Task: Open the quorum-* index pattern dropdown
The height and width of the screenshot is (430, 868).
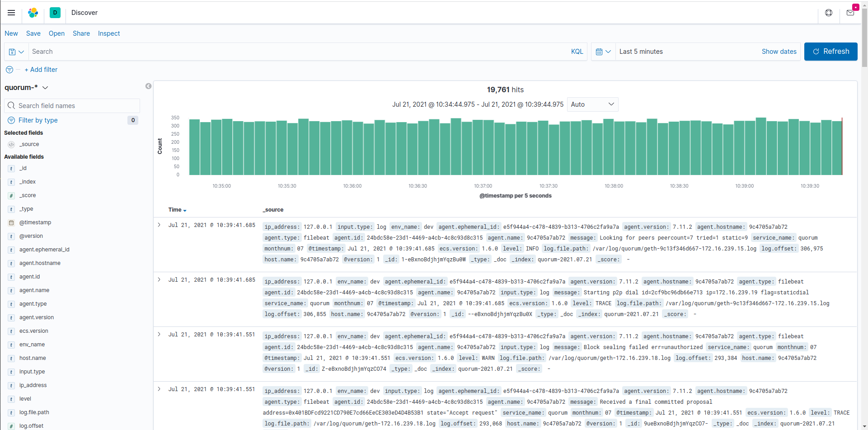Action: point(26,87)
